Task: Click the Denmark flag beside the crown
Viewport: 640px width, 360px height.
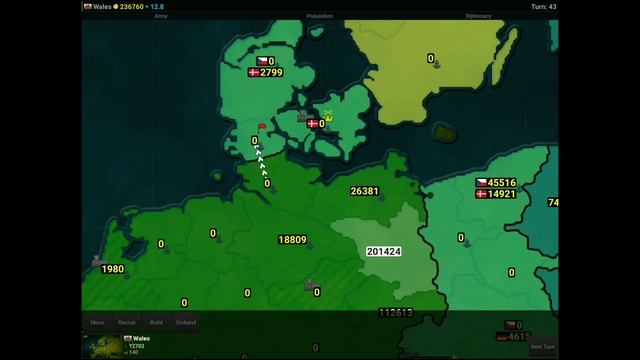Action: [x=313, y=124]
